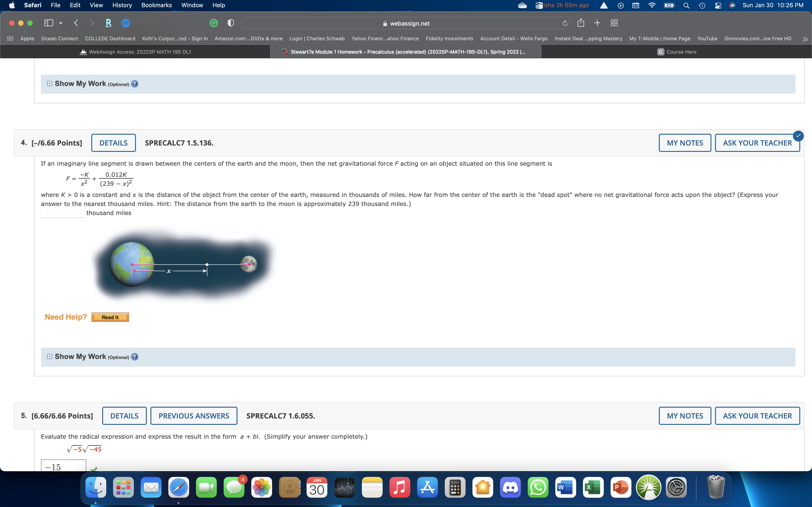Open Discord from the dock
Screen dimensions: 812x507
click(x=510, y=488)
